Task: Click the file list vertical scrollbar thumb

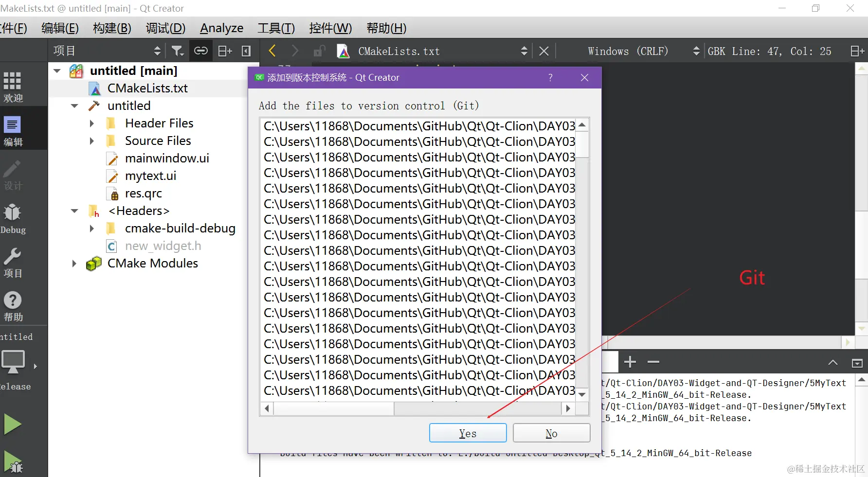Action: (x=582, y=144)
